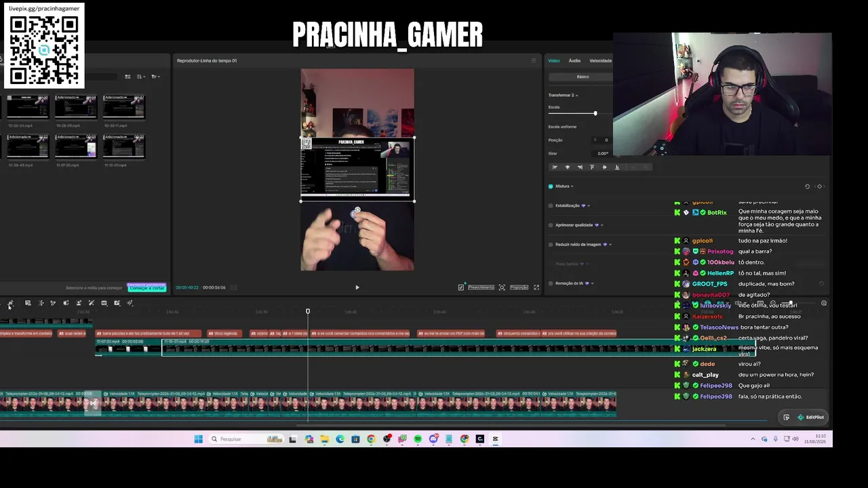Open the media filter dropdown
Viewport: 868px width, 488px height.
coord(155,77)
